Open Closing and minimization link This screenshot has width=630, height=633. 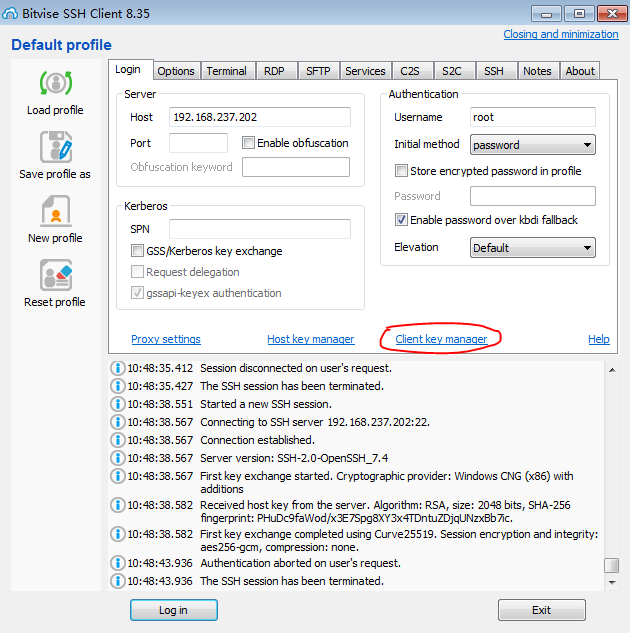(x=561, y=34)
